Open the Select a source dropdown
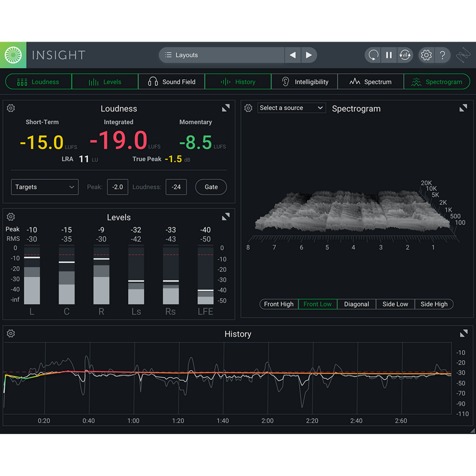 (x=292, y=108)
